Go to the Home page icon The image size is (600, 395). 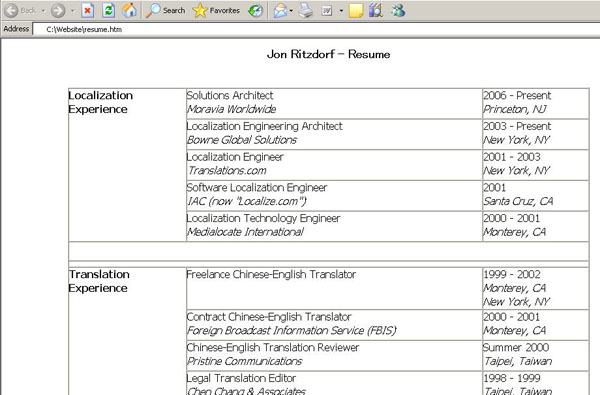click(129, 10)
